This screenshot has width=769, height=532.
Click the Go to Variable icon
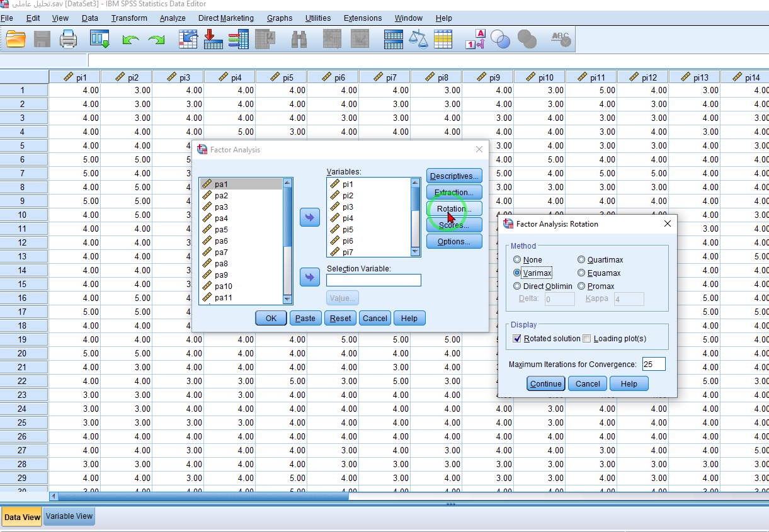click(x=213, y=40)
